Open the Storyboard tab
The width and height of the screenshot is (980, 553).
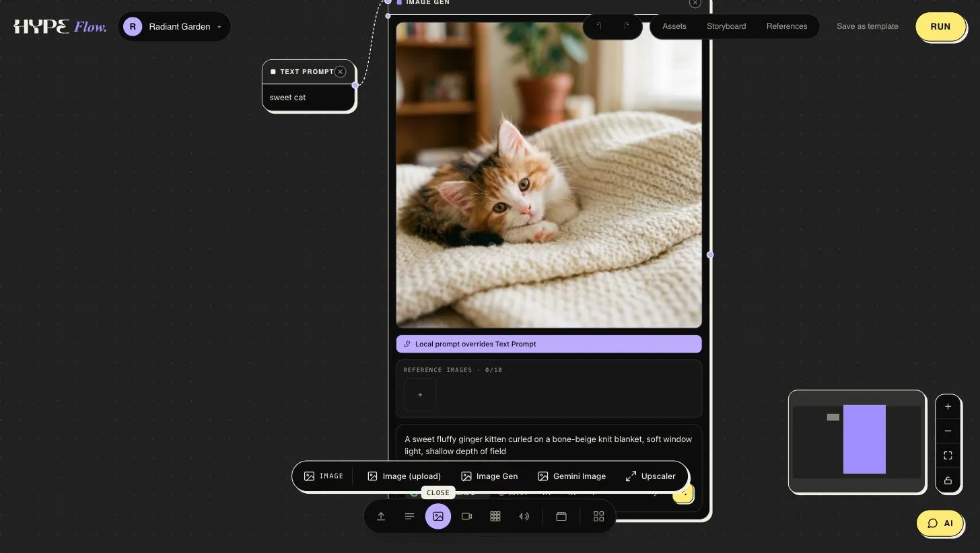(726, 26)
